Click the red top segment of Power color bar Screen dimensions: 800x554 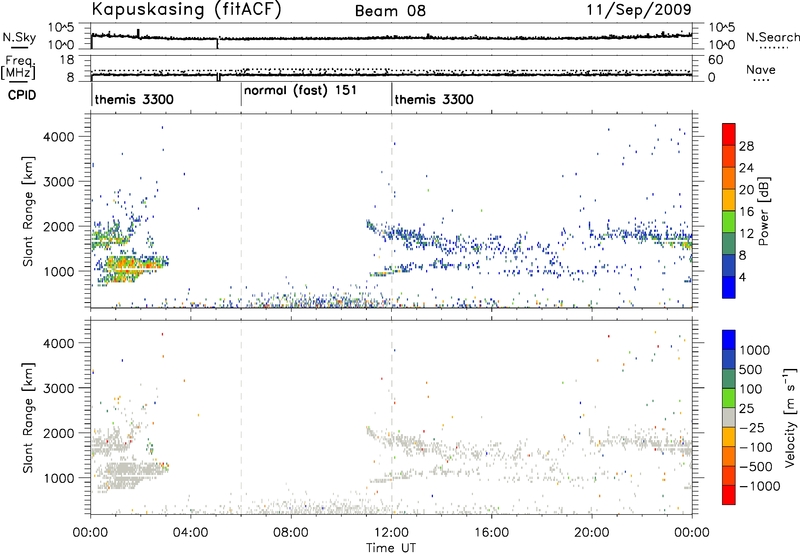[729, 134]
